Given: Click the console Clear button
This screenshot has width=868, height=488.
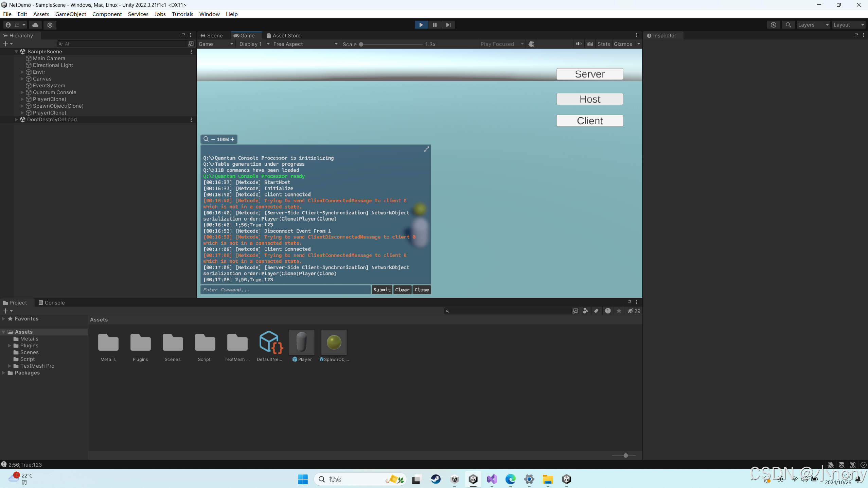Looking at the screenshot, I should coord(402,290).
